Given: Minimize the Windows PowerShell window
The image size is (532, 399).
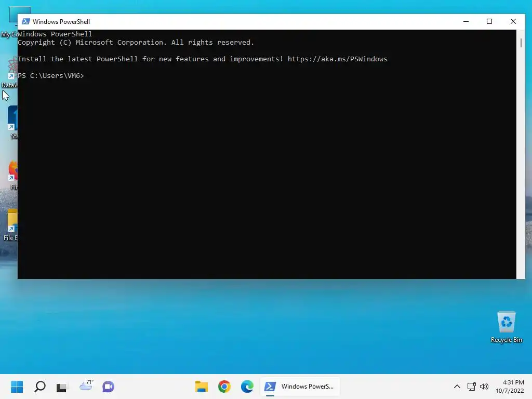Looking at the screenshot, I should 466,21.
